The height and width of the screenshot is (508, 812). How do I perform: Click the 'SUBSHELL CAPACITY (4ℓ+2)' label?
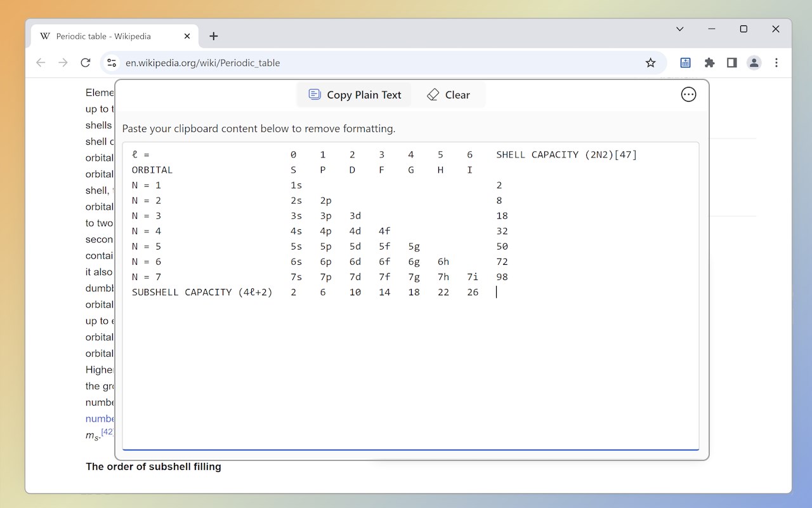tap(202, 292)
